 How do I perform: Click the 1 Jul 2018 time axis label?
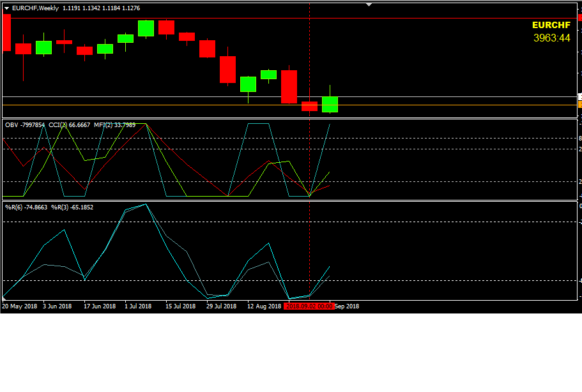click(138, 306)
